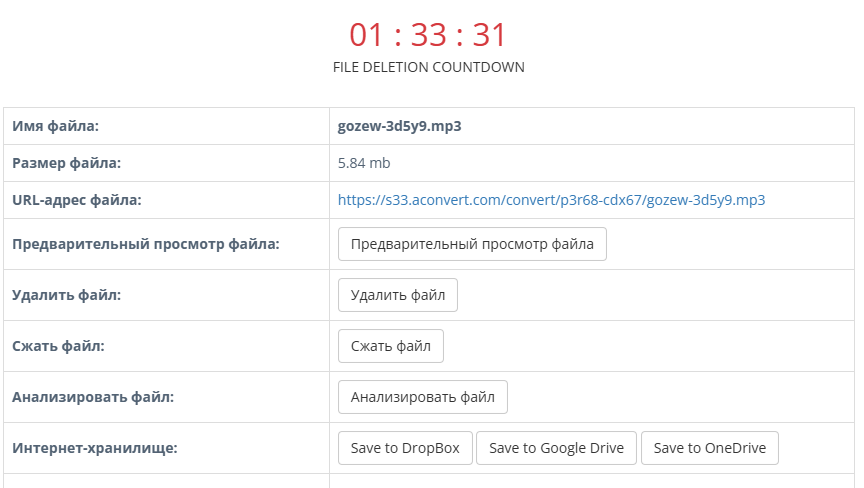Click the Save to Google Drive button
Viewport: 864px width, 488px height.
point(556,448)
